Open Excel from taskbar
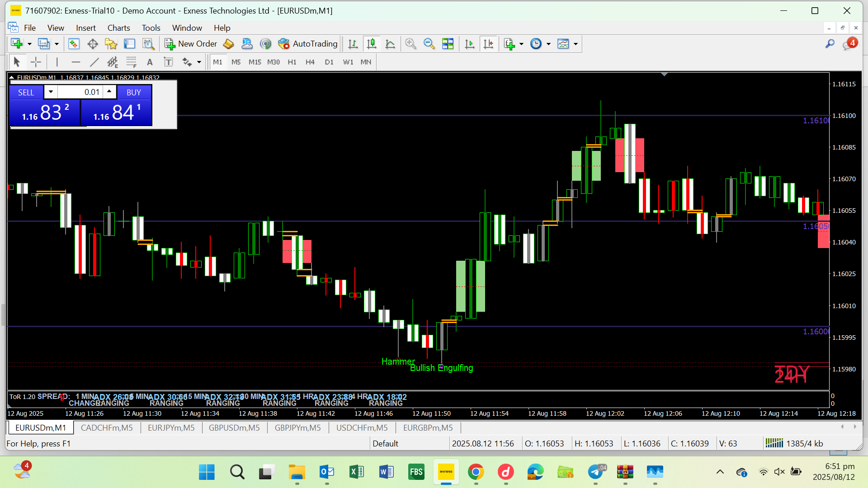 pyautogui.click(x=357, y=472)
